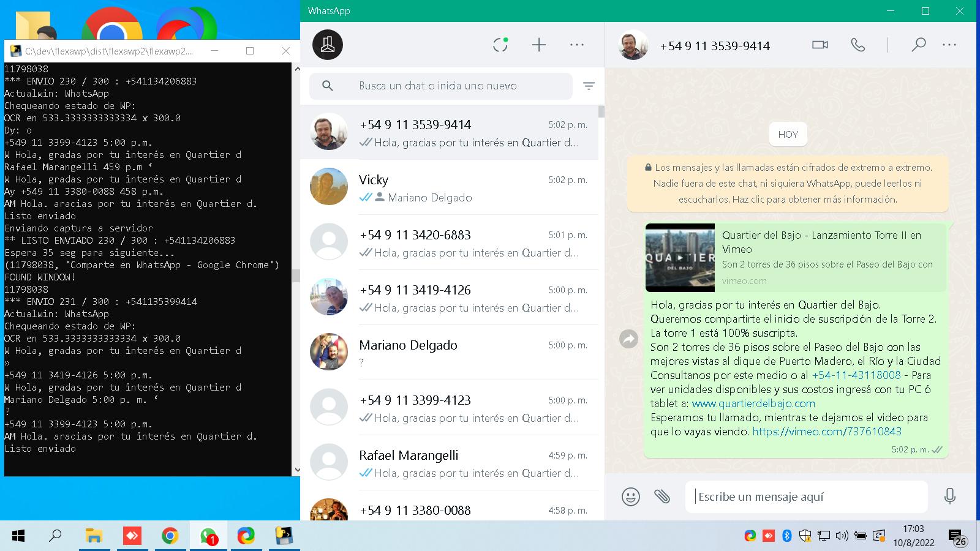
Task: Open Rafael Marangelli's chat
Action: 449,463
